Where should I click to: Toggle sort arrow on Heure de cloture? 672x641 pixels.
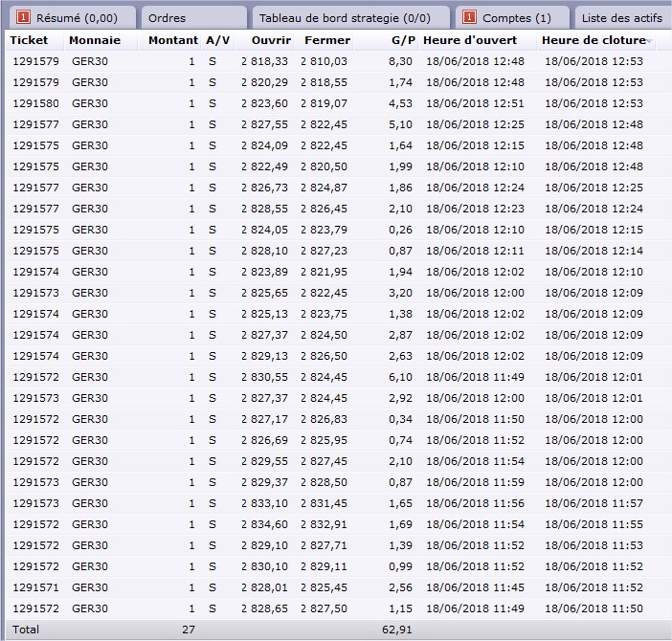click(649, 41)
